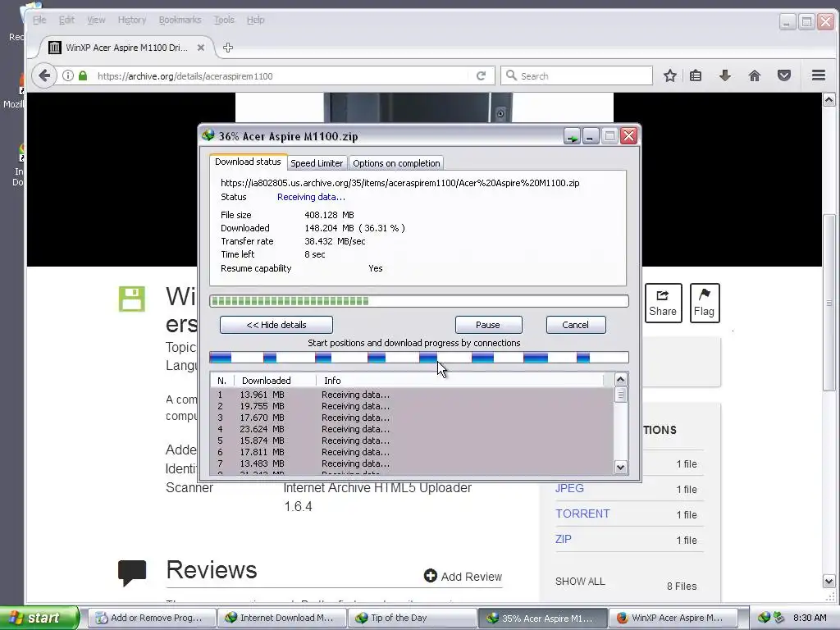Open the View menu

[97, 20]
